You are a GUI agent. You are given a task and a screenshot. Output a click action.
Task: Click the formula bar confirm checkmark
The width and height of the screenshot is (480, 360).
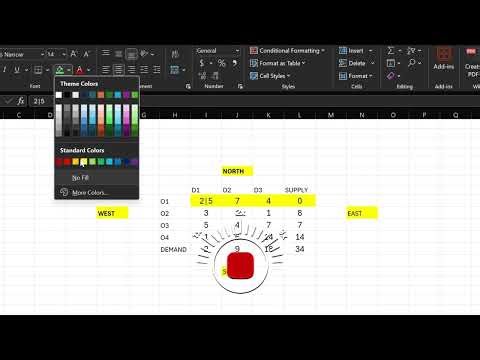pyautogui.click(x=8, y=101)
